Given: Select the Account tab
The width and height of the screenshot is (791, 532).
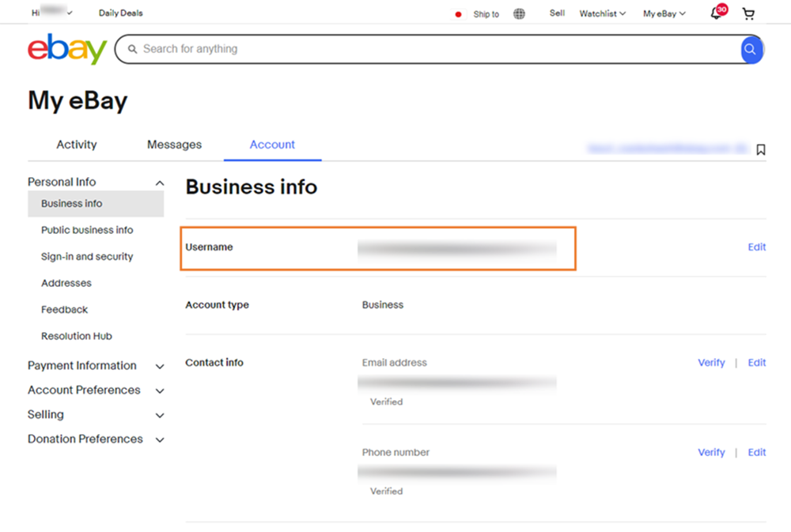Looking at the screenshot, I should click(x=272, y=145).
